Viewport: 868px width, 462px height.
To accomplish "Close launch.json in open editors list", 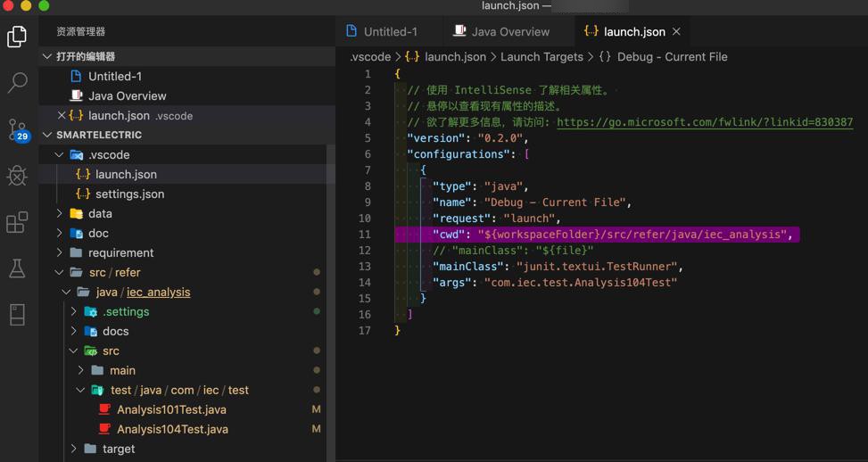I will coord(62,116).
